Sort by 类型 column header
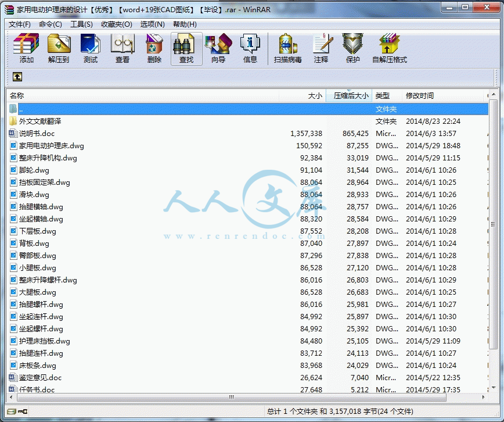 pos(387,95)
